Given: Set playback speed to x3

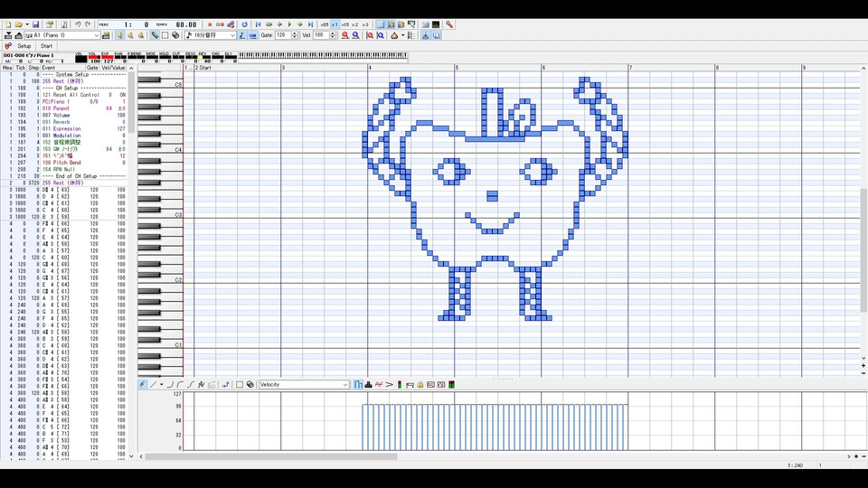Looking at the screenshot, I should coord(364,24).
